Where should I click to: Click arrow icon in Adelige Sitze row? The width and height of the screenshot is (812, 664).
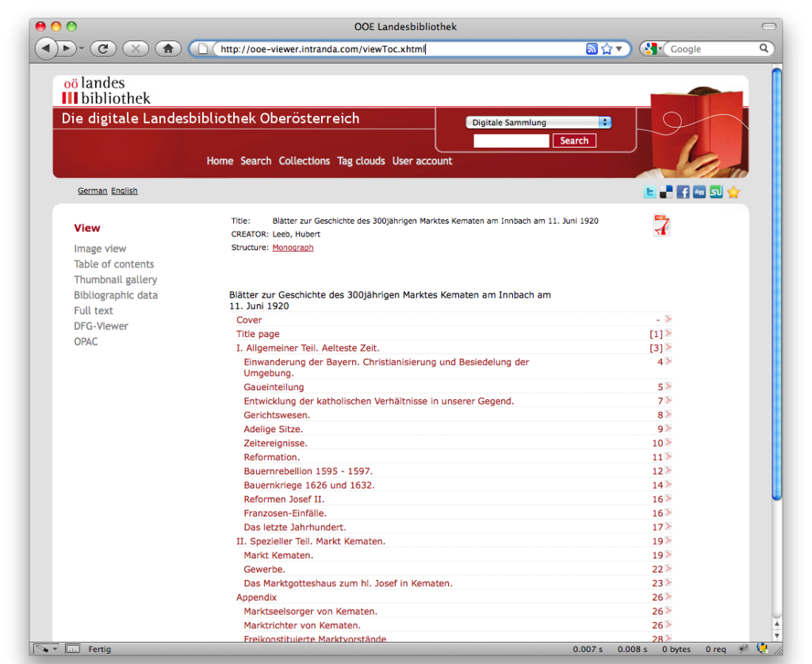[668, 428]
